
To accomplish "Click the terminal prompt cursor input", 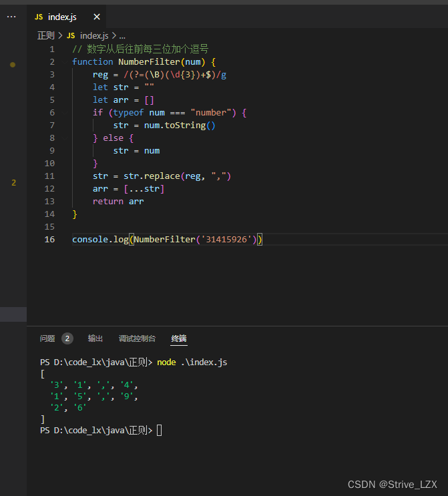I will point(159,431).
